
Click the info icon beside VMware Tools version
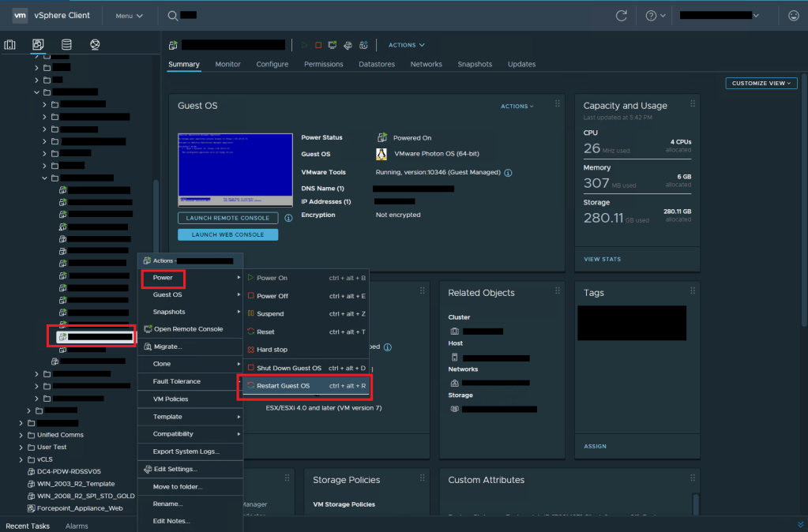[x=508, y=172]
